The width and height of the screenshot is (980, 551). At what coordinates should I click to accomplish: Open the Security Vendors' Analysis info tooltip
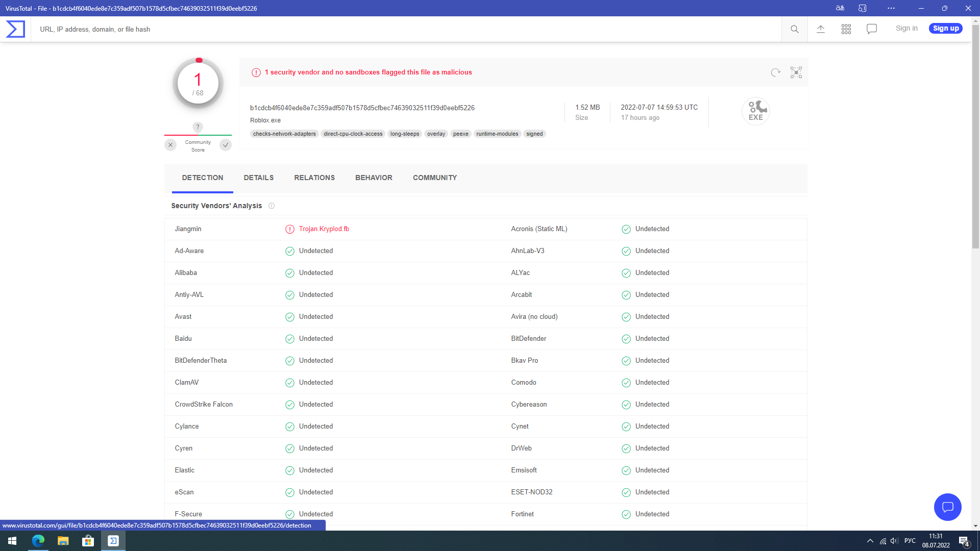pyautogui.click(x=271, y=206)
